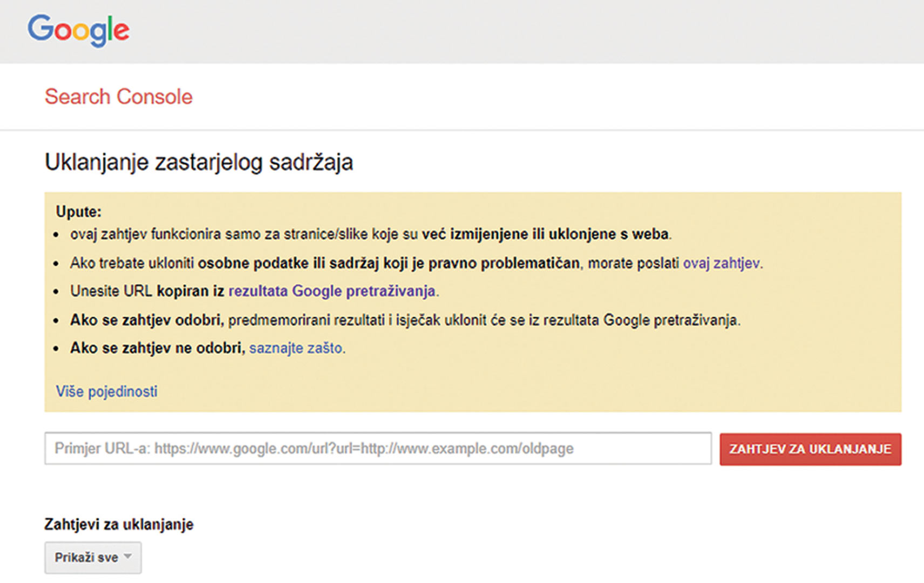This screenshot has height=583, width=924.
Task: Open the "ovaj zahtjev" link
Action: [722, 263]
